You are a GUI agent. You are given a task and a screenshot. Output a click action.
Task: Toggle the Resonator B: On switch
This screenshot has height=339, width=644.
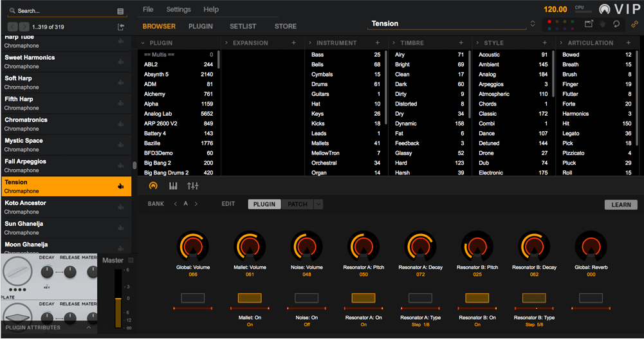click(477, 298)
